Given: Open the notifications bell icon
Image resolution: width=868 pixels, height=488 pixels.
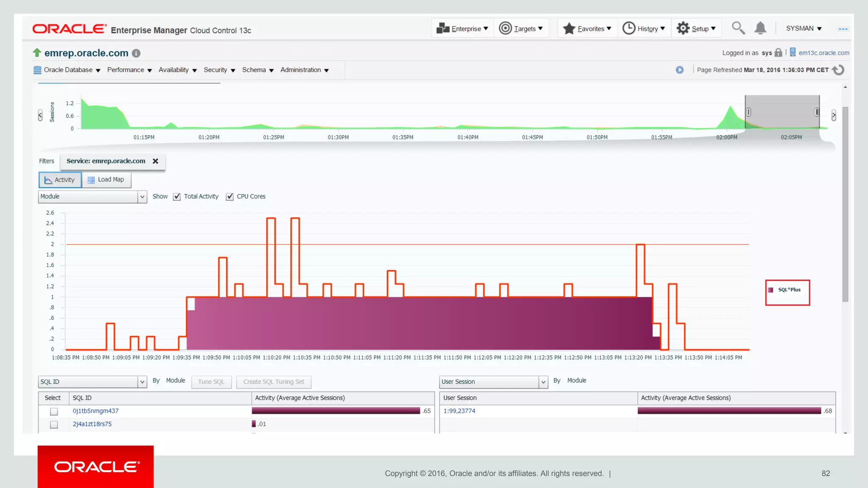Looking at the screenshot, I should pos(760,28).
